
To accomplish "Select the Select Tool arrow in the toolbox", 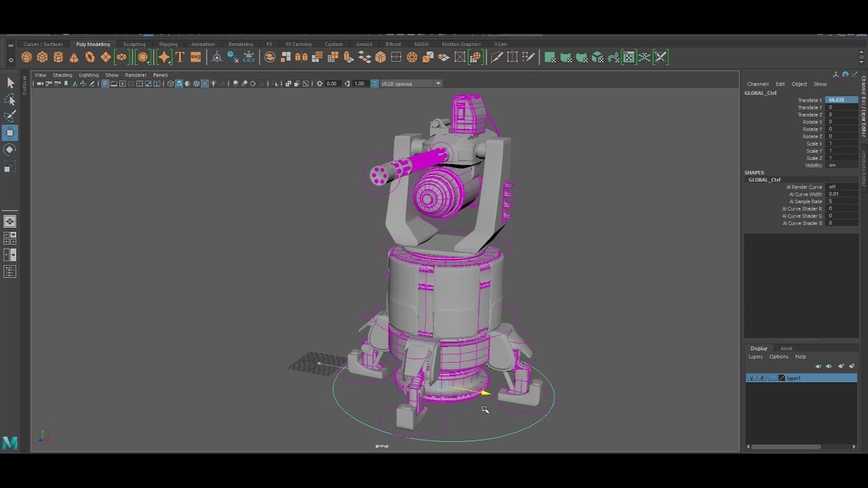I will coord(10,83).
